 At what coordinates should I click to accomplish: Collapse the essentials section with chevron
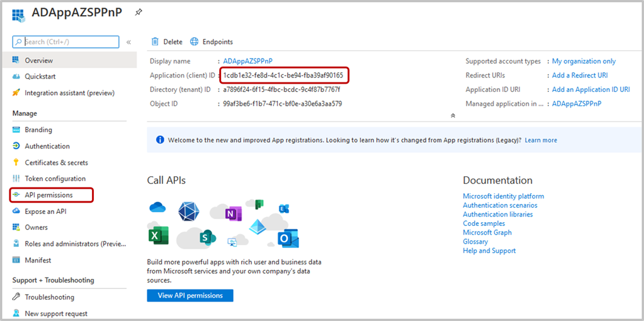pyautogui.click(x=453, y=116)
